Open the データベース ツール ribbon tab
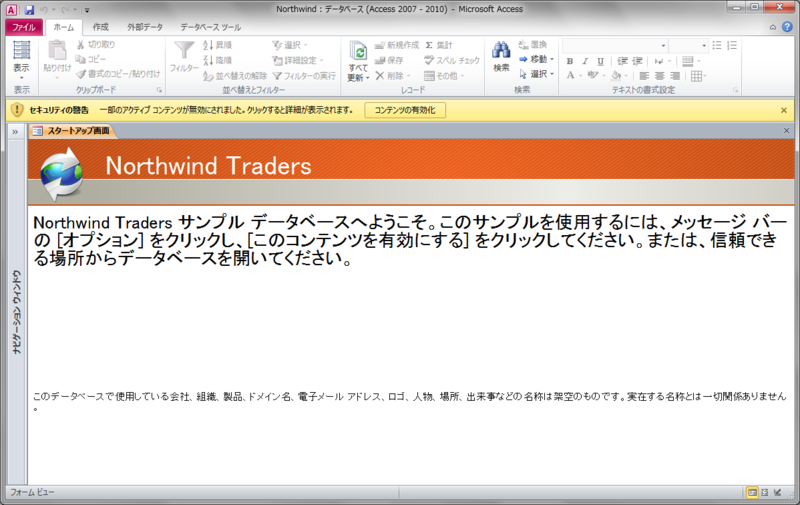 click(x=210, y=27)
